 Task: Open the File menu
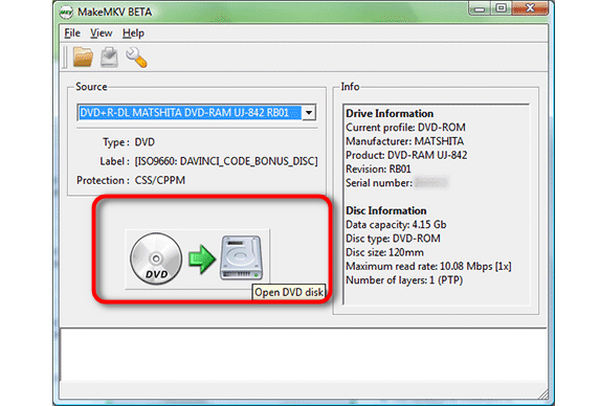[x=72, y=33]
